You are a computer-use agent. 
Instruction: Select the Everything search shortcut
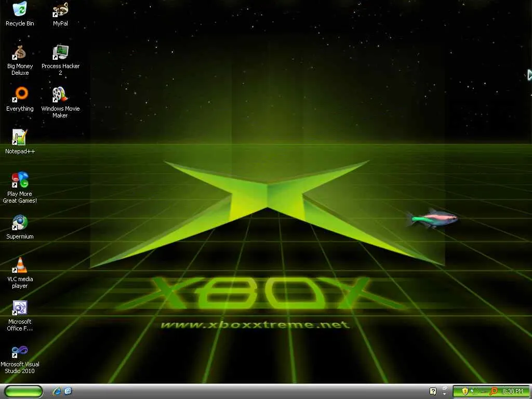coord(20,99)
